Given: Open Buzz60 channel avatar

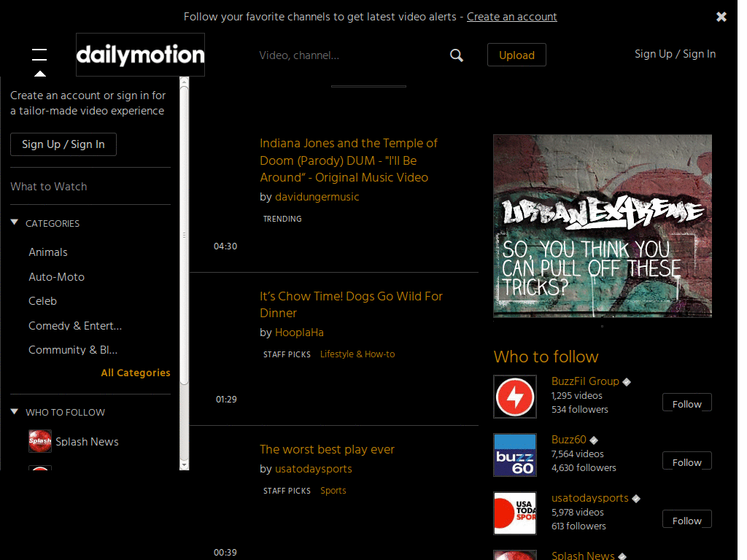Looking at the screenshot, I should (x=515, y=455).
